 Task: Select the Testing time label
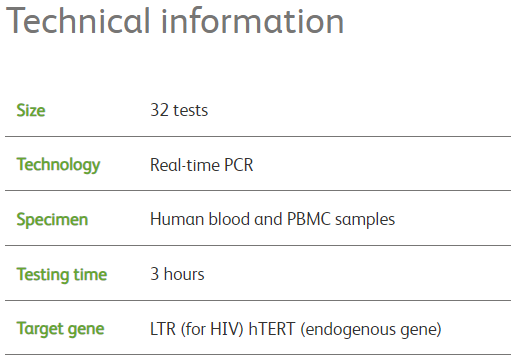pyautogui.click(x=62, y=275)
